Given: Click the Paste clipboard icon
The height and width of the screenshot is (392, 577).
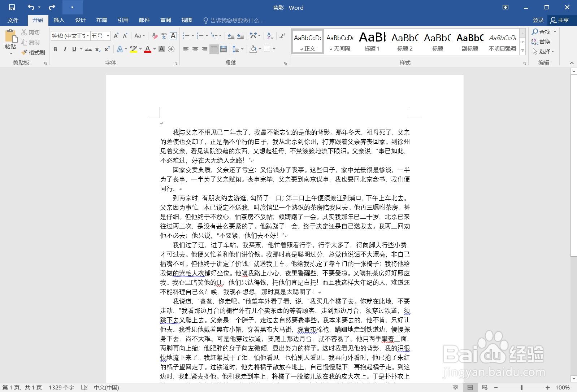Looking at the screenshot, I should [11, 36].
